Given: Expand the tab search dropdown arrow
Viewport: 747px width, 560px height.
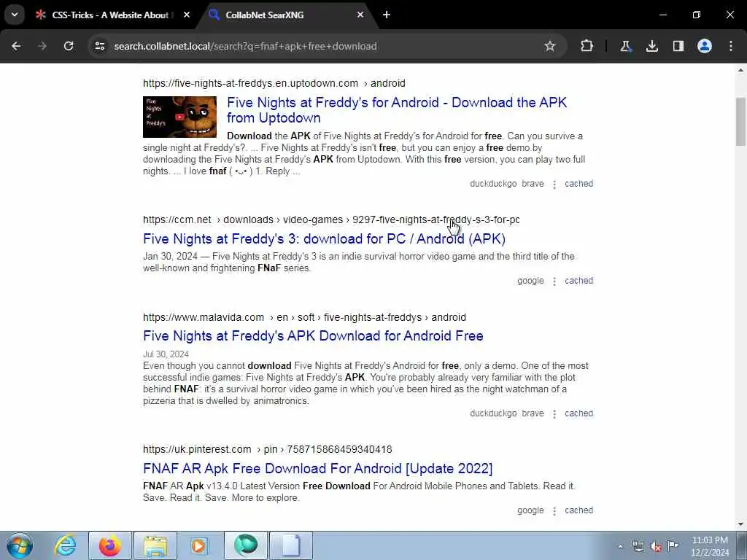Looking at the screenshot, I should pos(15,15).
